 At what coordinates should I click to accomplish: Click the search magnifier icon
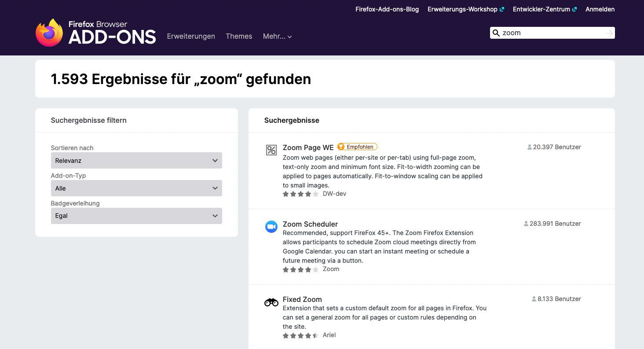tap(496, 33)
